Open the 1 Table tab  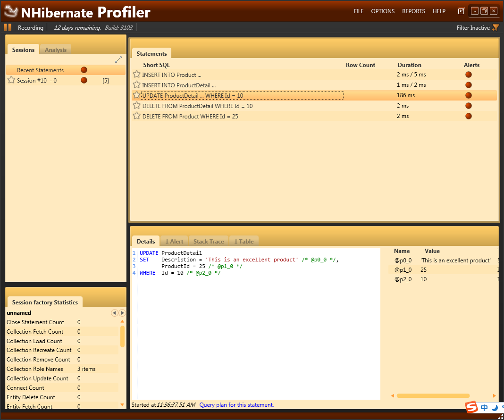[x=244, y=241]
